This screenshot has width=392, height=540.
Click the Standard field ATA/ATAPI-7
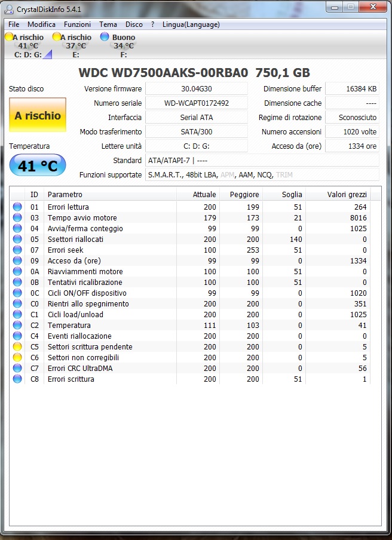(x=262, y=161)
